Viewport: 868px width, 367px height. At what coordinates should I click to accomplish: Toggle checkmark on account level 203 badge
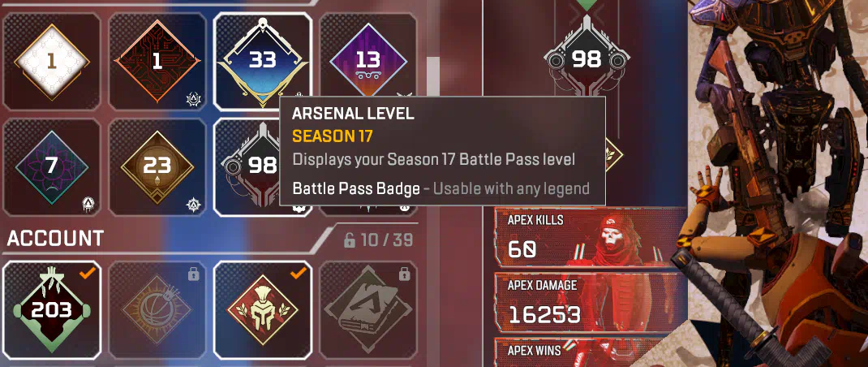pyautogui.click(x=87, y=273)
